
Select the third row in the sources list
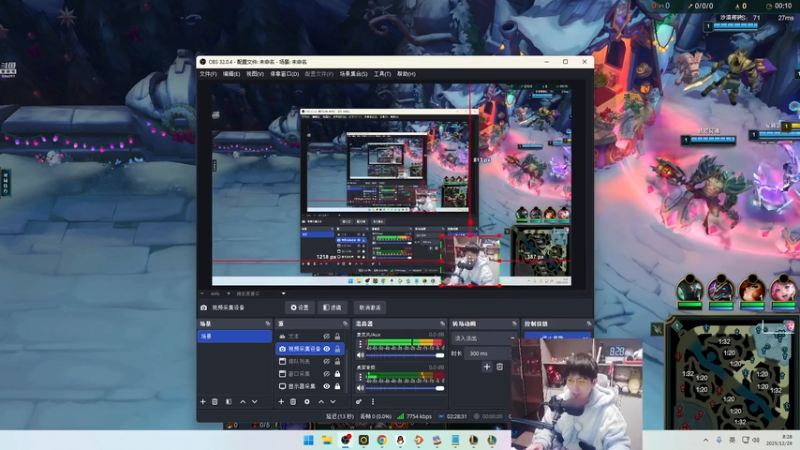click(x=310, y=361)
